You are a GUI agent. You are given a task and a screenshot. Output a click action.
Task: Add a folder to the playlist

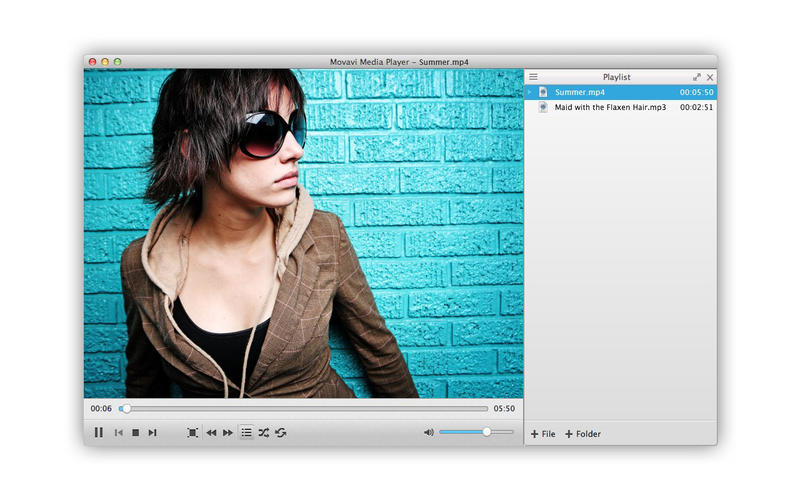pos(583,434)
